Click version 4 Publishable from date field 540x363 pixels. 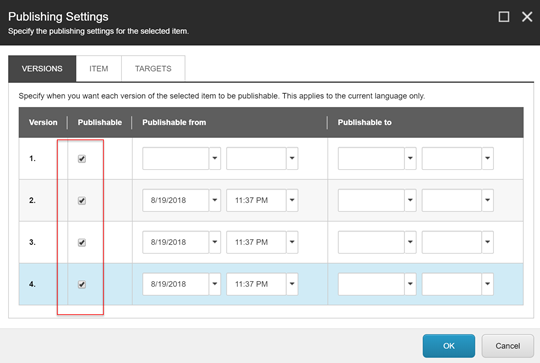pyautogui.click(x=176, y=284)
